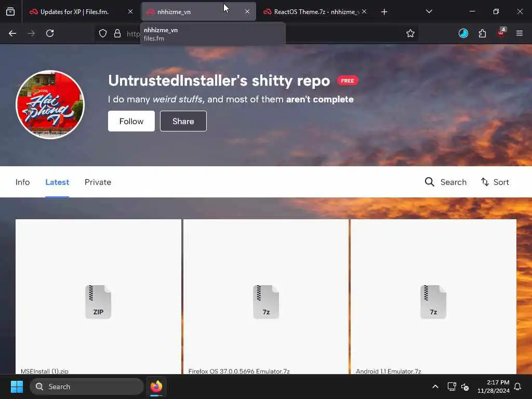Open Extensions puzzle icon
Screen dimensions: 532x399
[x=482, y=33]
